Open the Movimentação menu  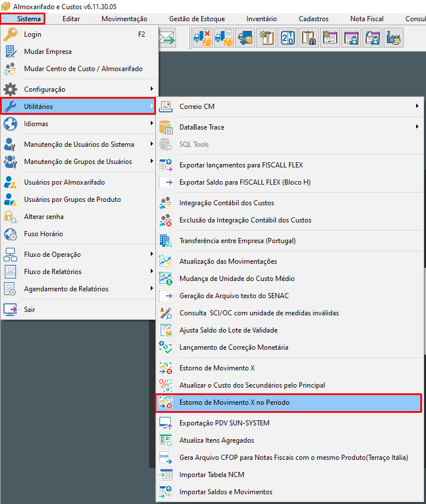(124, 19)
